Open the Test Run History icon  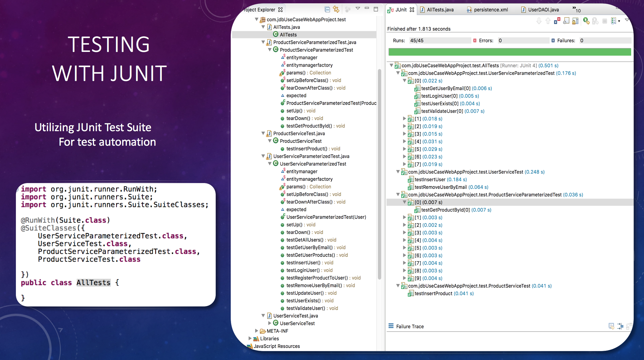[x=613, y=21]
